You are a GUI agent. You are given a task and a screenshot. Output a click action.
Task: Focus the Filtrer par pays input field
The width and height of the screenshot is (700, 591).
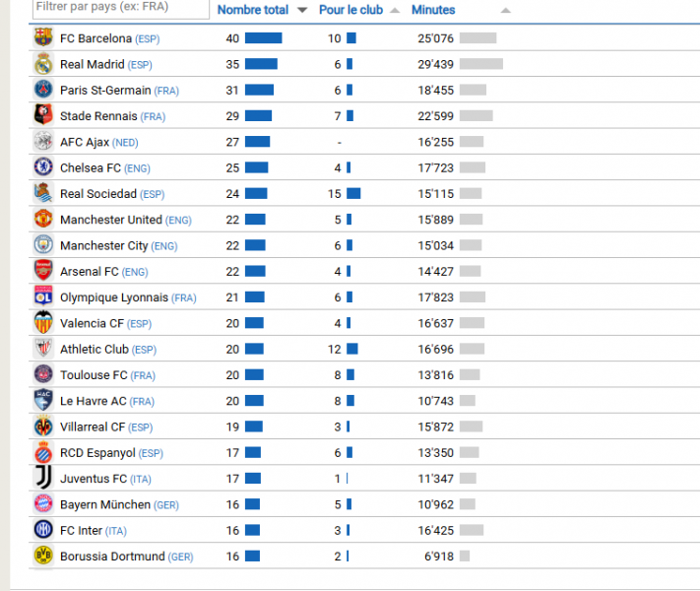[x=119, y=8]
